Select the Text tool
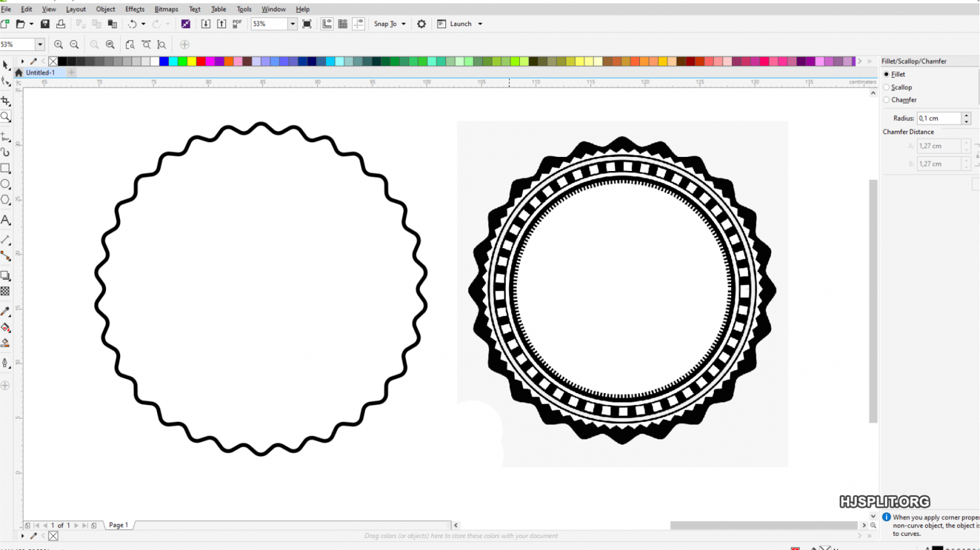Screen dimensions: 980x550 [6, 220]
